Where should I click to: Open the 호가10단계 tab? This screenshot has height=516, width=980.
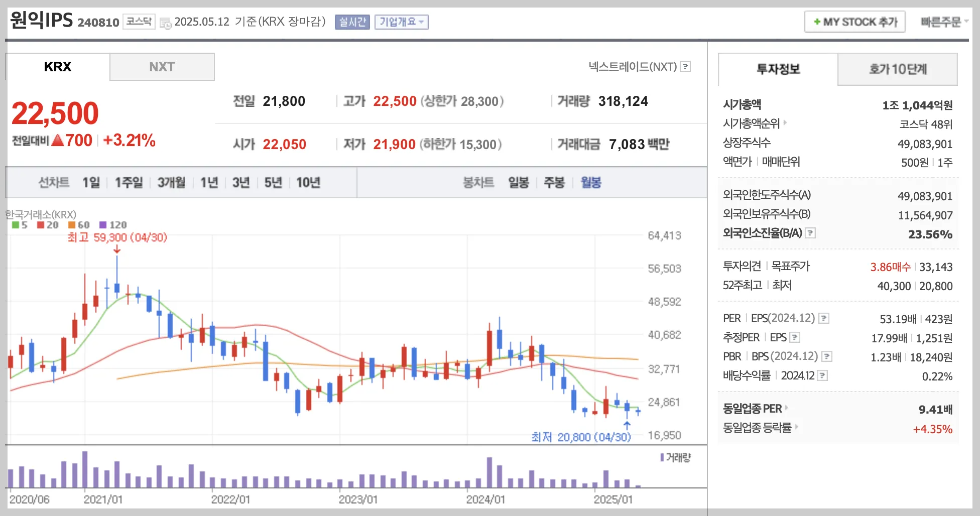898,69
